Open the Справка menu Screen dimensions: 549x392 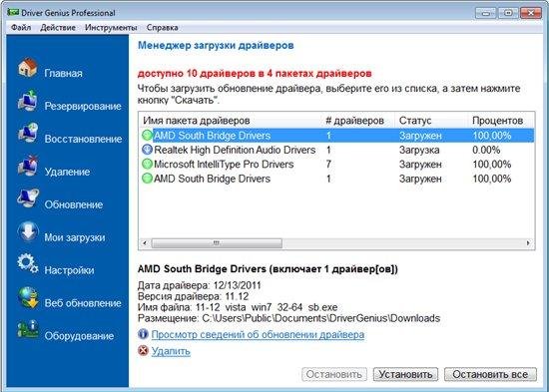162,27
